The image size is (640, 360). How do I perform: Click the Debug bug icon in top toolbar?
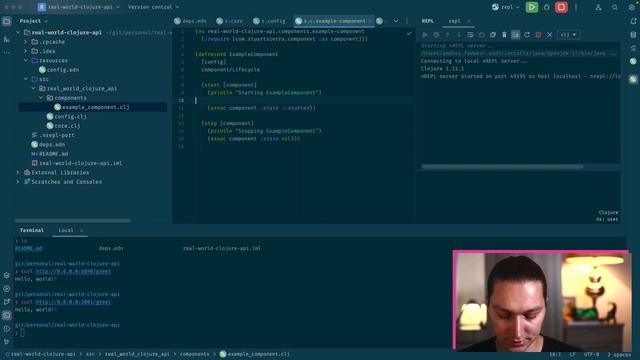pyautogui.click(x=547, y=7)
